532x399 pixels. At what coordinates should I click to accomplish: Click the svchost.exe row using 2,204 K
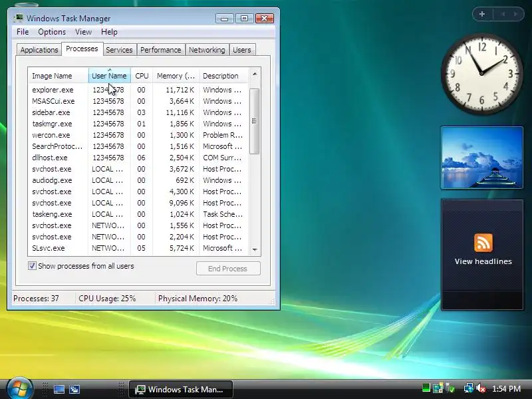[x=138, y=237]
